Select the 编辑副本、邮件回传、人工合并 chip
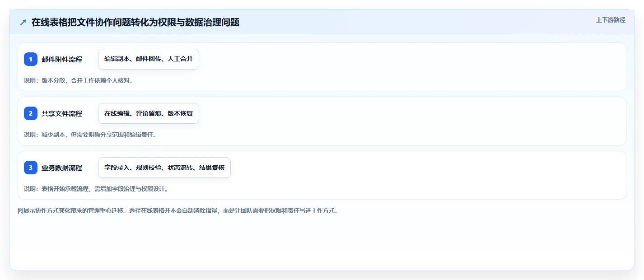Image resolution: width=644 pixels, height=280 pixels. coord(149,59)
